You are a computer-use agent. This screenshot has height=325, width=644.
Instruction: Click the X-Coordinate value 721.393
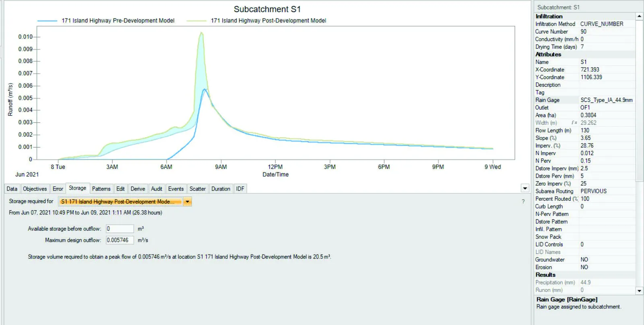[x=590, y=70]
